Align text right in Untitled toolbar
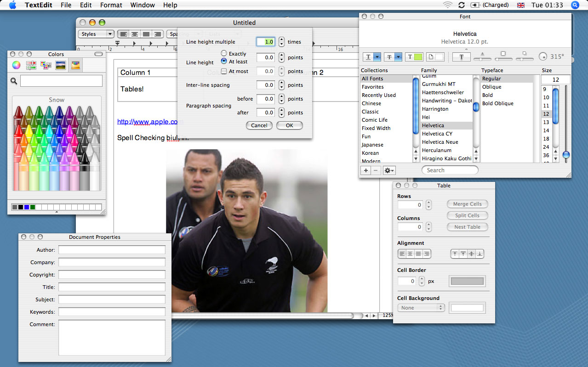The width and height of the screenshot is (588, 367). [158, 34]
